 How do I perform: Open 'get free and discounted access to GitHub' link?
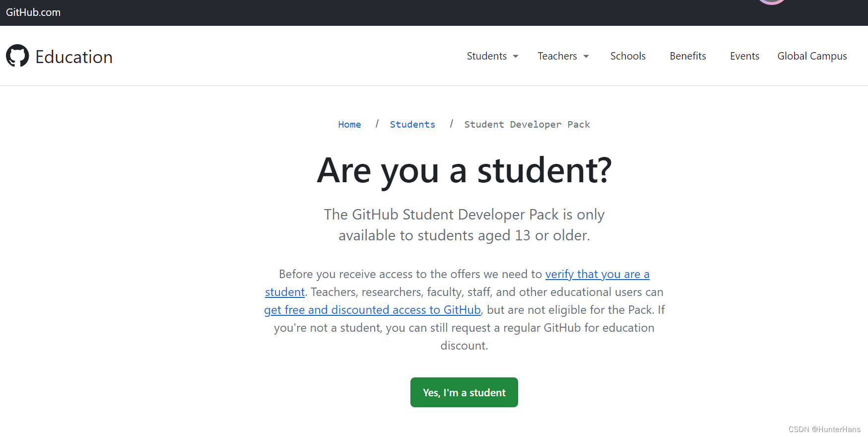(372, 310)
